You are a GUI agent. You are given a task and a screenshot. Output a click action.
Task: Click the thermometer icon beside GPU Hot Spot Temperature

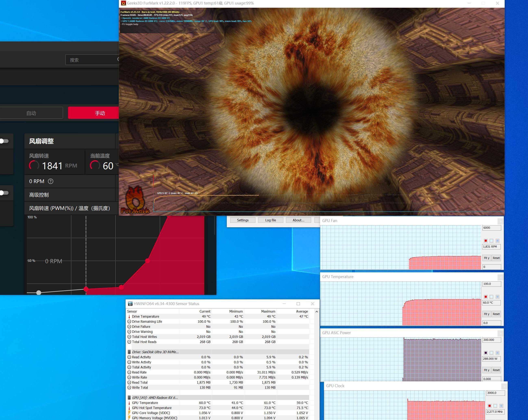(x=129, y=408)
